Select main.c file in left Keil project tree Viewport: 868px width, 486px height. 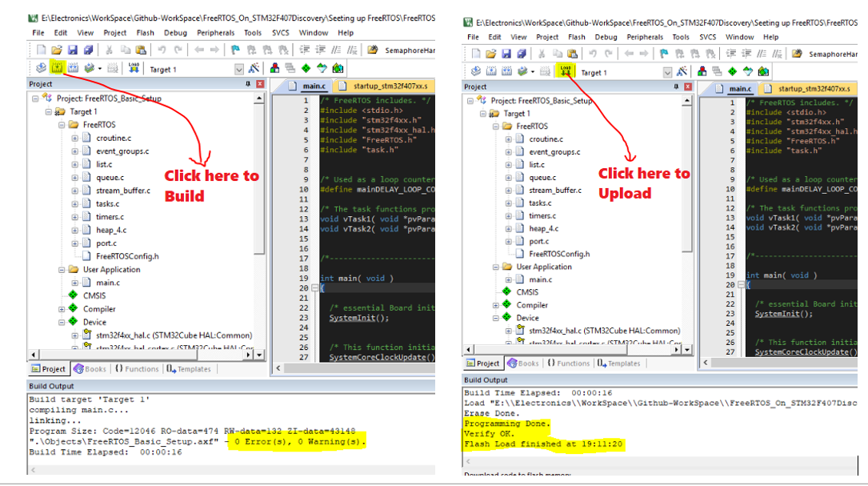(x=107, y=283)
